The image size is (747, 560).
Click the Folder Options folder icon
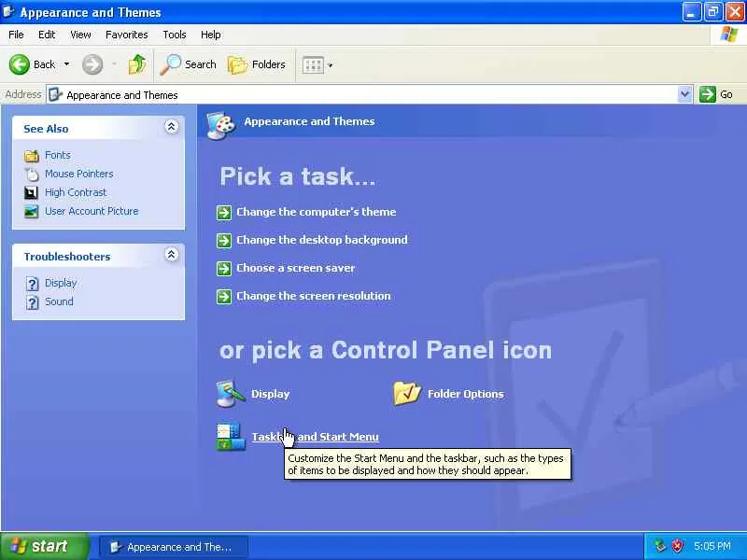coord(407,393)
